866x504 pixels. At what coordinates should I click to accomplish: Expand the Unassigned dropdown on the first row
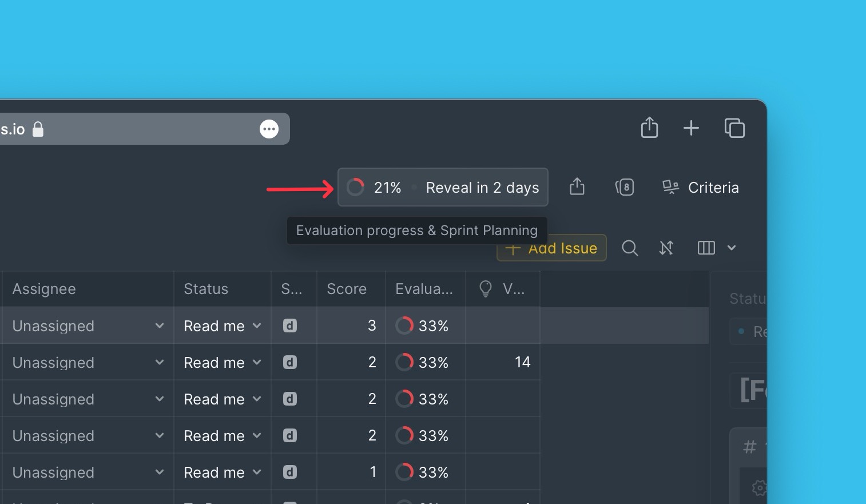pyautogui.click(x=160, y=326)
